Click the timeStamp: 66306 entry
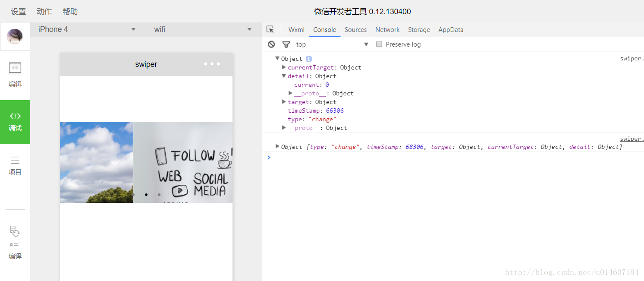Screen dimensions: 644x281 tap(316, 111)
